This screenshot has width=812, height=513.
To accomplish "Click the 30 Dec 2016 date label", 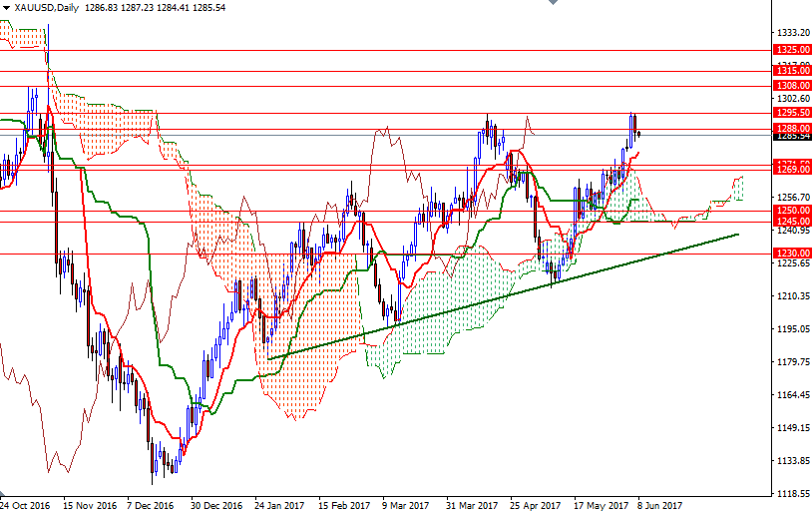I will point(216,505).
